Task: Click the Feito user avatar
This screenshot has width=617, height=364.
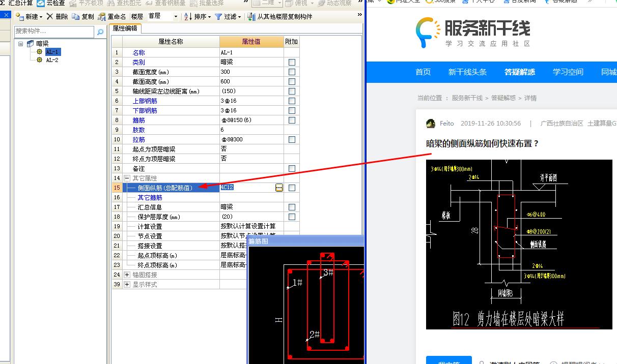Action: coord(431,124)
